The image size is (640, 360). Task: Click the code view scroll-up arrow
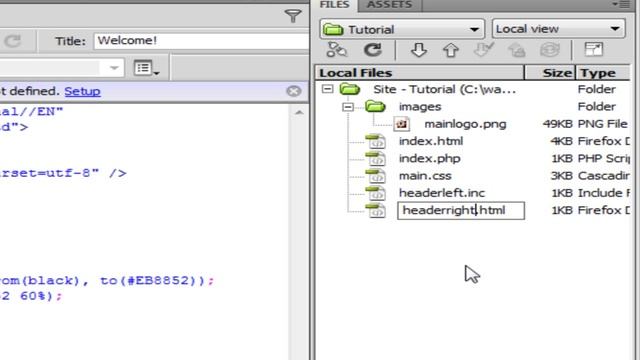click(299, 113)
